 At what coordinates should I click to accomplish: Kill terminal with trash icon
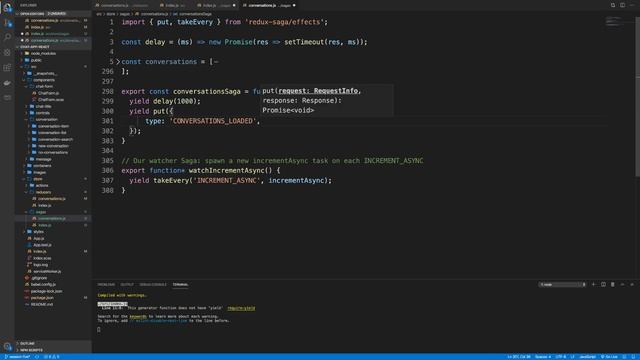(x=613, y=284)
